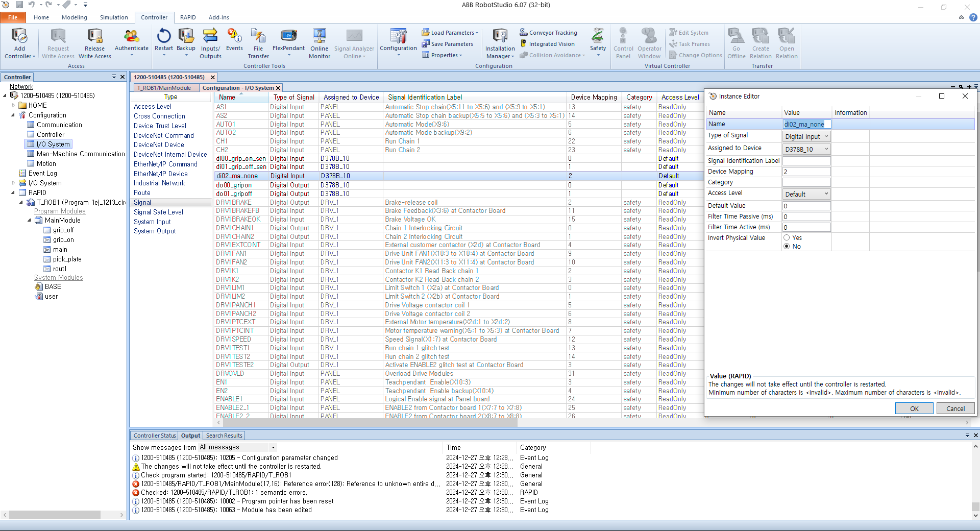Select the DRV1BRAKE signal row

tap(458, 203)
